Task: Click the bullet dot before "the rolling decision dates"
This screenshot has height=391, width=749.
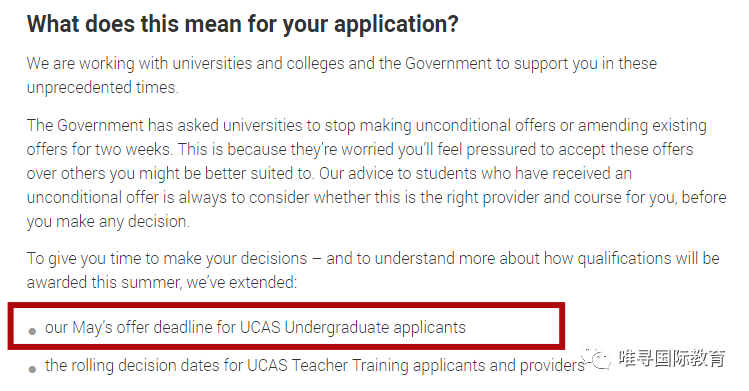Action: point(32,369)
